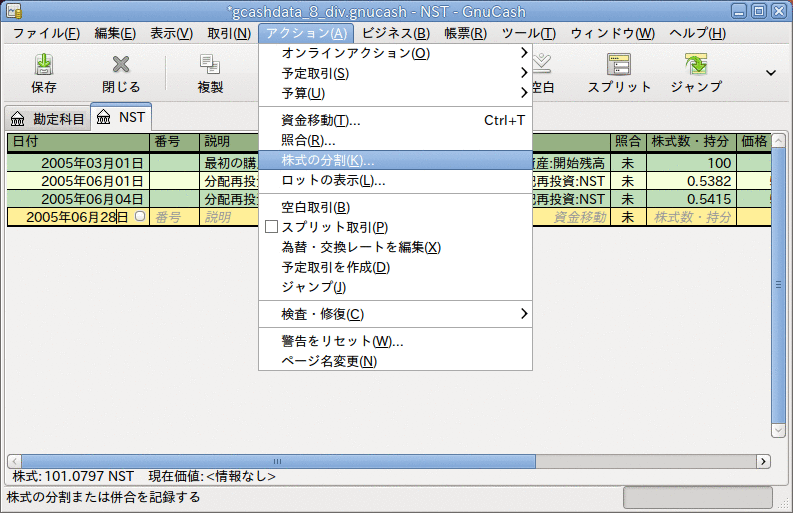Click the 照合 column header

(x=627, y=142)
